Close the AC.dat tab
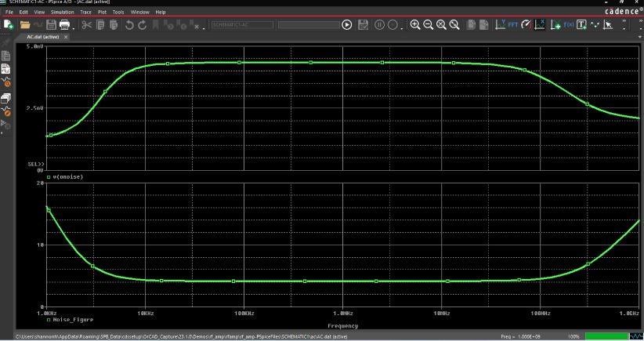The width and height of the screenshot is (644, 341). tap(66, 37)
